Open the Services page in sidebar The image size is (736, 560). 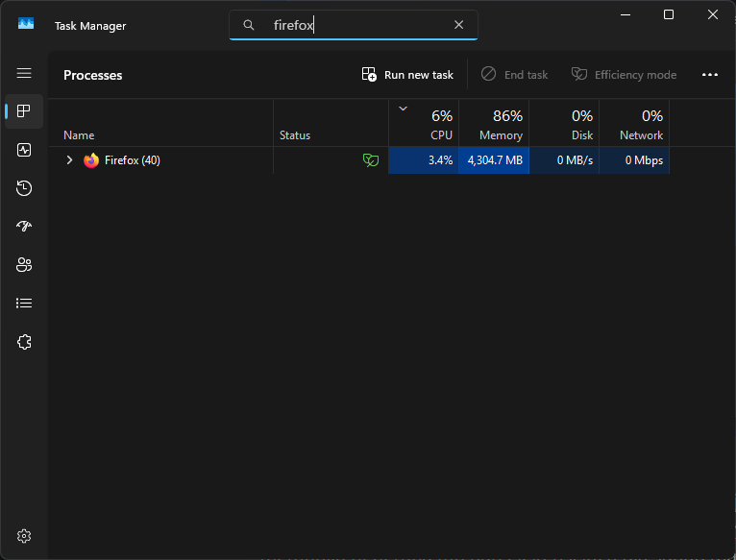click(x=24, y=342)
